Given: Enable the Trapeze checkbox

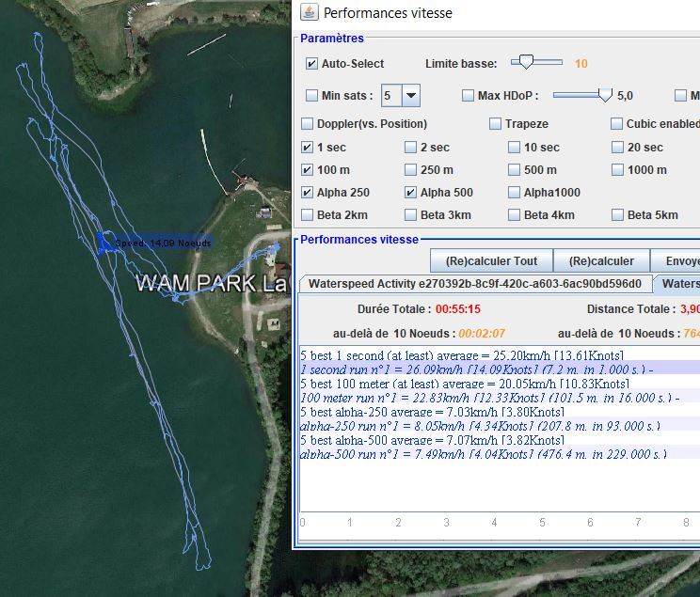Looking at the screenshot, I should click(x=495, y=124).
